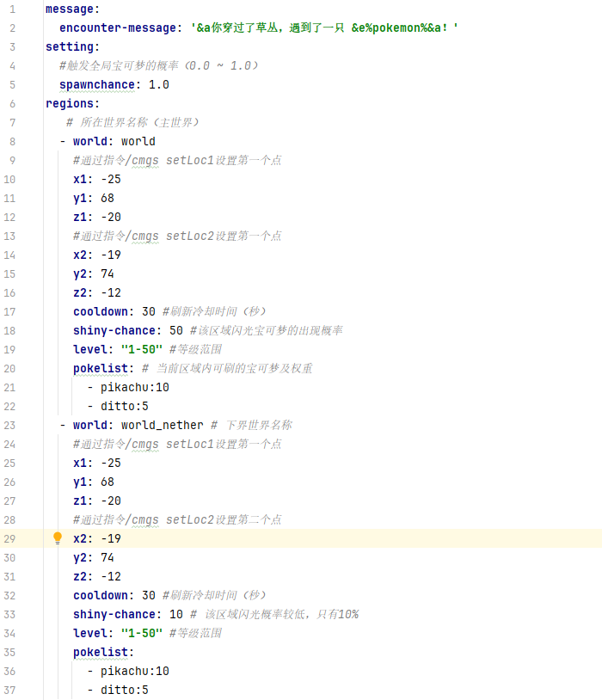This screenshot has width=602, height=700.
Task: Click 'cooldown: 30' on line 17
Action: [114, 311]
